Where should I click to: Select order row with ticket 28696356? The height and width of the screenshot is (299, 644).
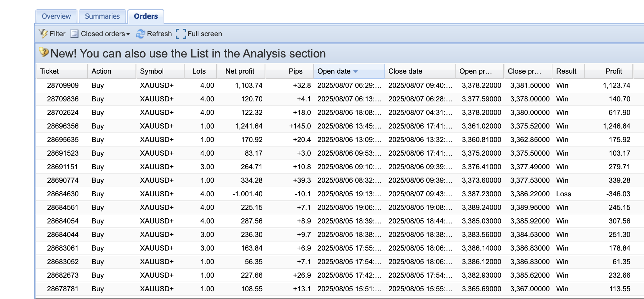coord(63,126)
